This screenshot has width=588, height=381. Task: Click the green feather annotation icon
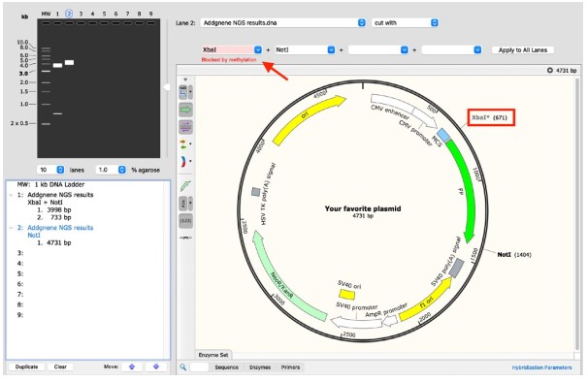click(x=185, y=186)
